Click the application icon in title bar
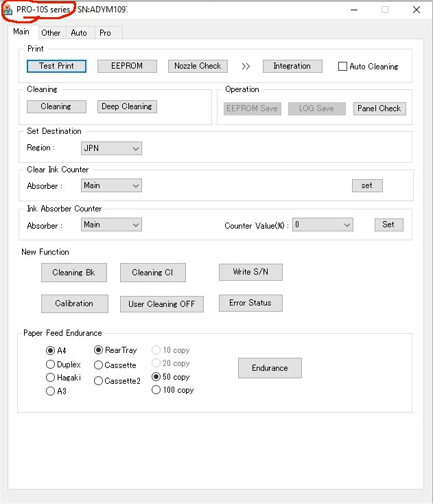The image size is (433, 504). coord(8,10)
